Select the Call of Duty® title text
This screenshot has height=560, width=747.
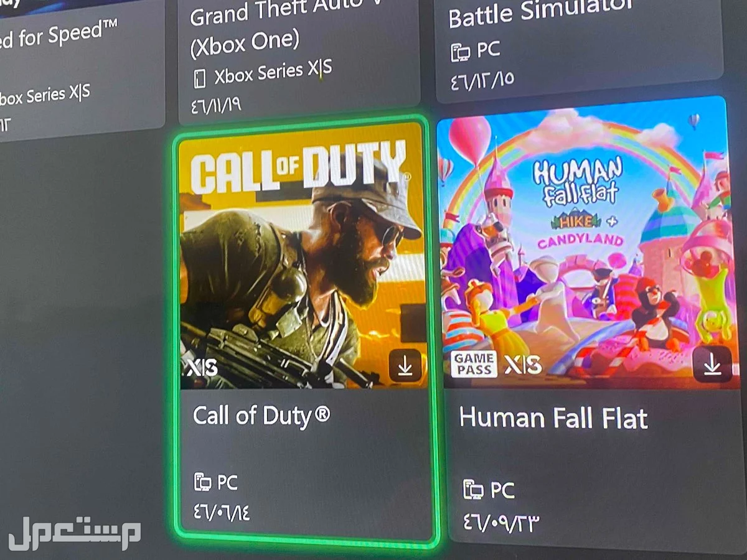(x=261, y=416)
